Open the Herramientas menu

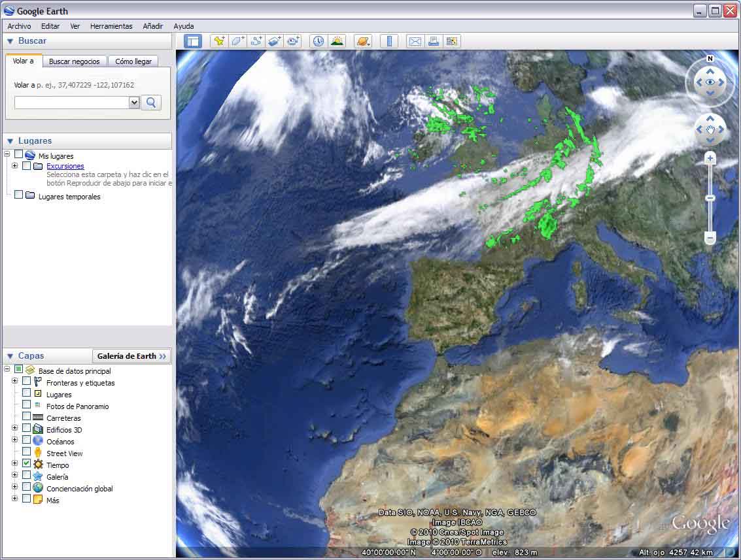[x=111, y=26]
